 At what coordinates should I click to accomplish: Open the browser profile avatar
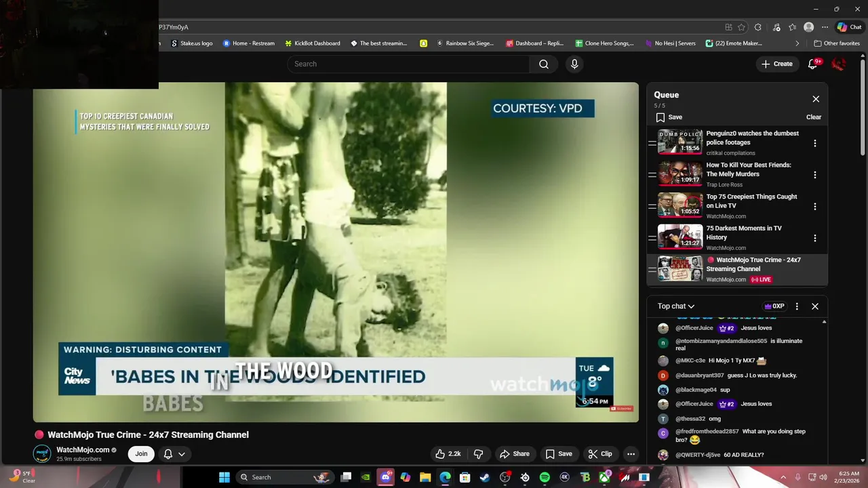[x=808, y=27]
